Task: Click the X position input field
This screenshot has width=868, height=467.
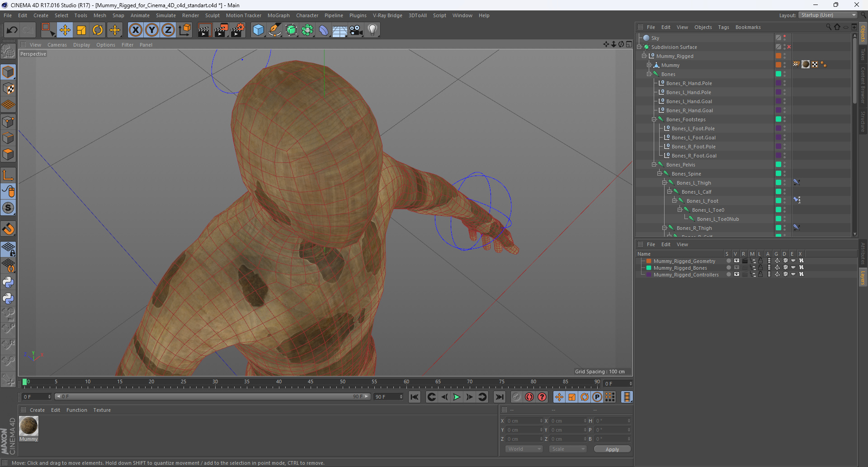Action: click(x=524, y=421)
